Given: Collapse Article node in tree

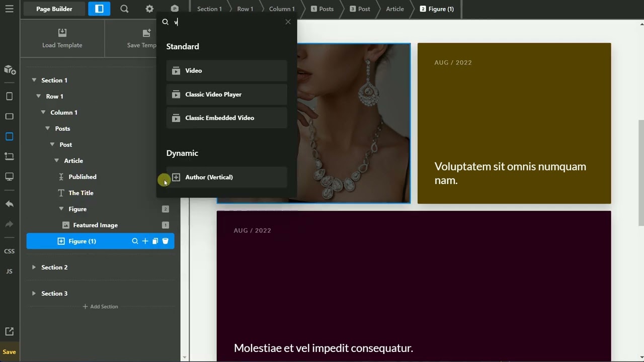Looking at the screenshot, I should click(x=57, y=160).
